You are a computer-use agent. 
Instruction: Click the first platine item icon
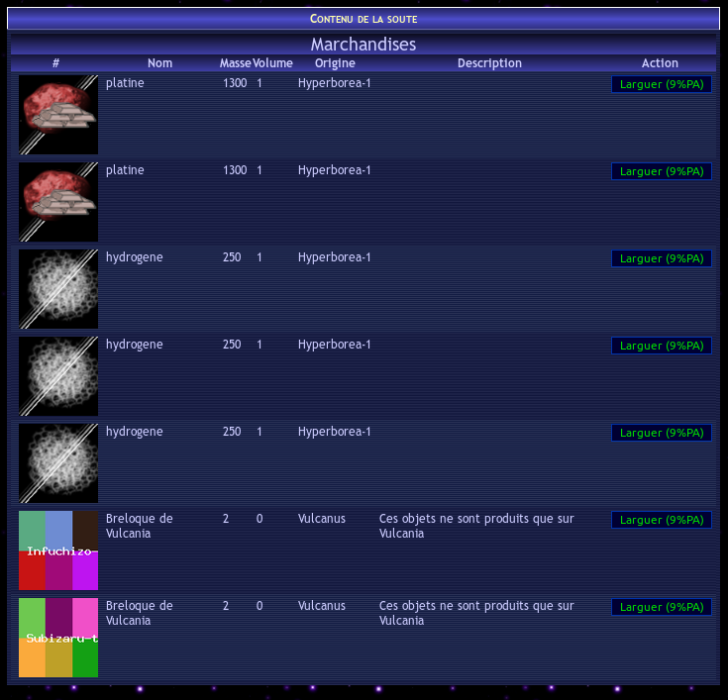pos(58,114)
